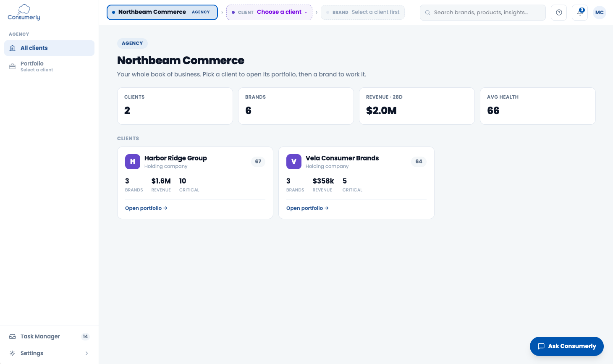
Task: Click the Northbeam Commerce page heading
Action: (181, 60)
